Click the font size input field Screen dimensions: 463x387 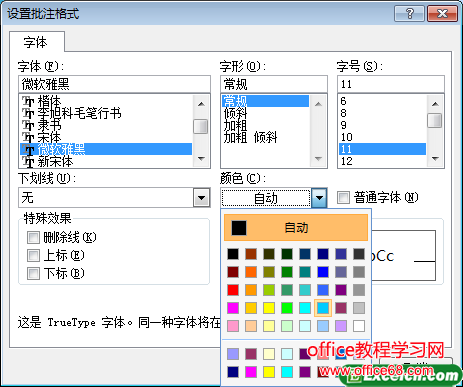pyautogui.click(x=391, y=84)
